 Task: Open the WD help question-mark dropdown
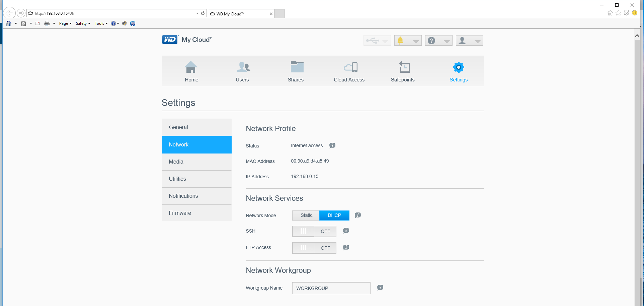coord(439,41)
